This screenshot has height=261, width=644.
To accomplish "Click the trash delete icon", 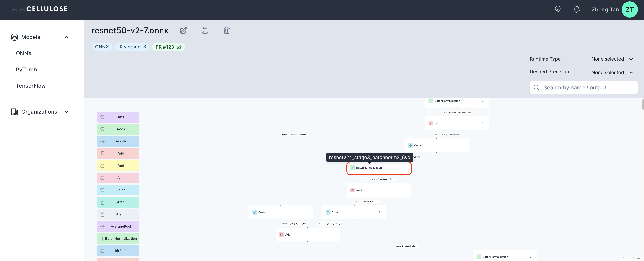I will 226,30.
